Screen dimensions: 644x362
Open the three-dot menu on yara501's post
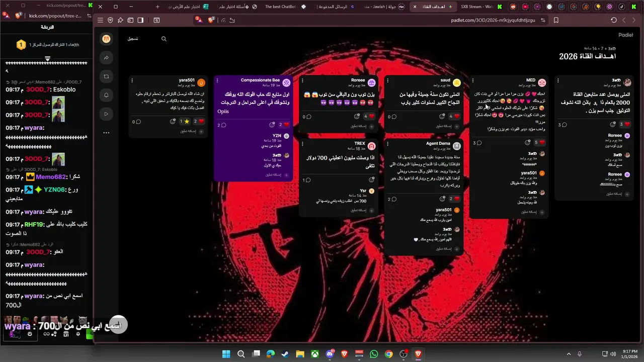(132, 80)
